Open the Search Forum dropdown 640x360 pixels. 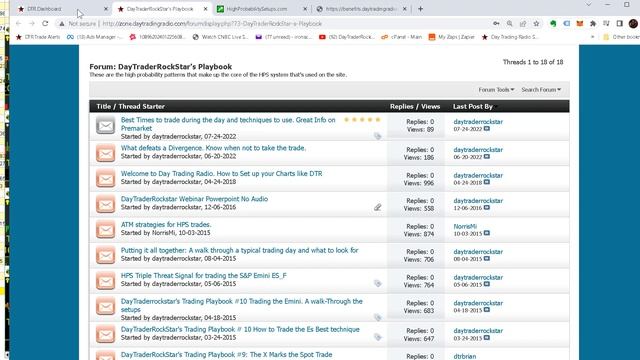point(541,89)
